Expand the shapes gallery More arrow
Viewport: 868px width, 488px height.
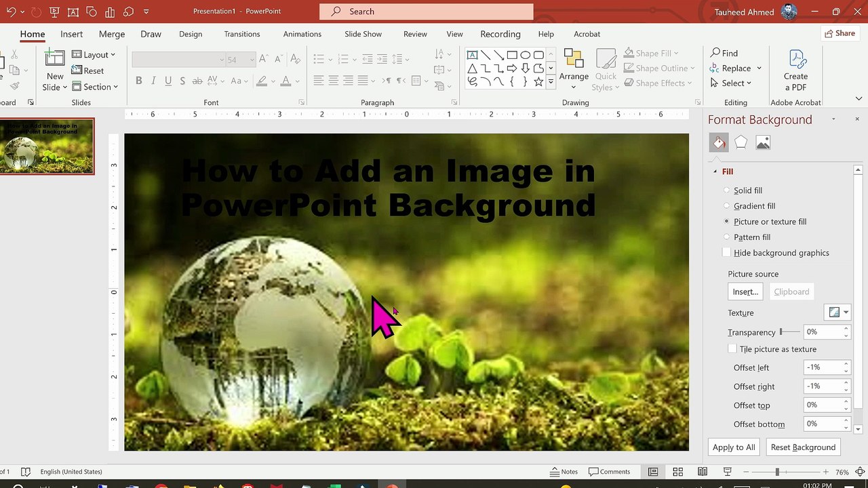(551, 82)
